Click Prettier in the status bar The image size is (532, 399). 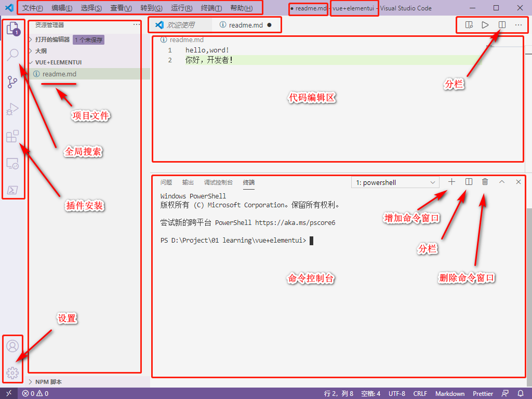pyautogui.click(x=483, y=394)
